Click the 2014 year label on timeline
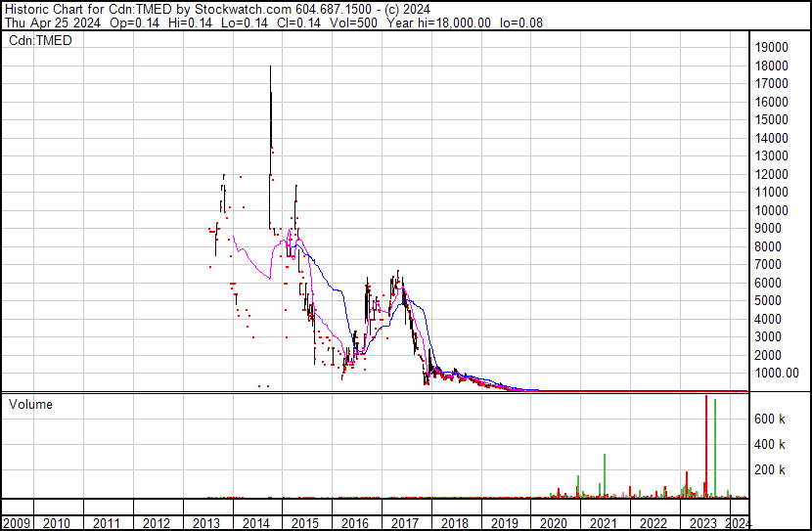 [x=255, y=523]
